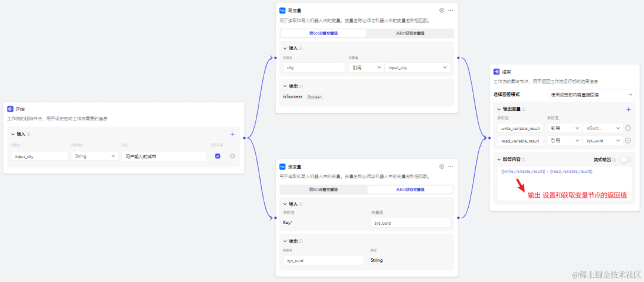Open the 选择回答模式 dropdown in 结束 node
The width and height of the screenshot is (644, 282).
(x=591, y=94)
